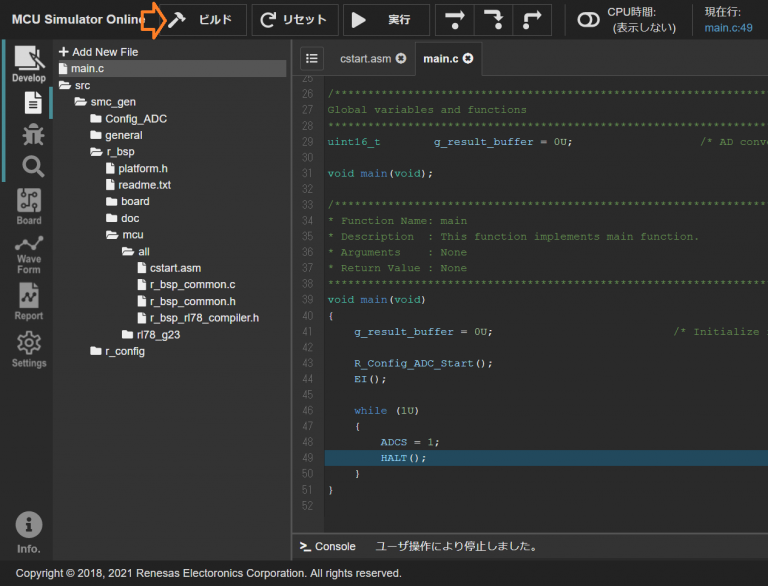Open the main.c:49 current line link
This screenshot has width=768, height=586.
click(728, 28)
